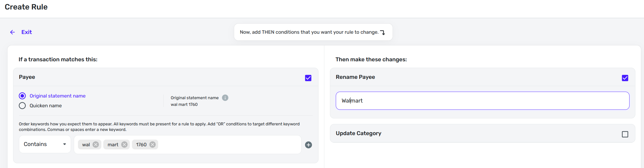Image resolution: width=644 pixels, height=168 pixels.
Task: Remove the 'mart' keyword chip
Action: (124, 145)
